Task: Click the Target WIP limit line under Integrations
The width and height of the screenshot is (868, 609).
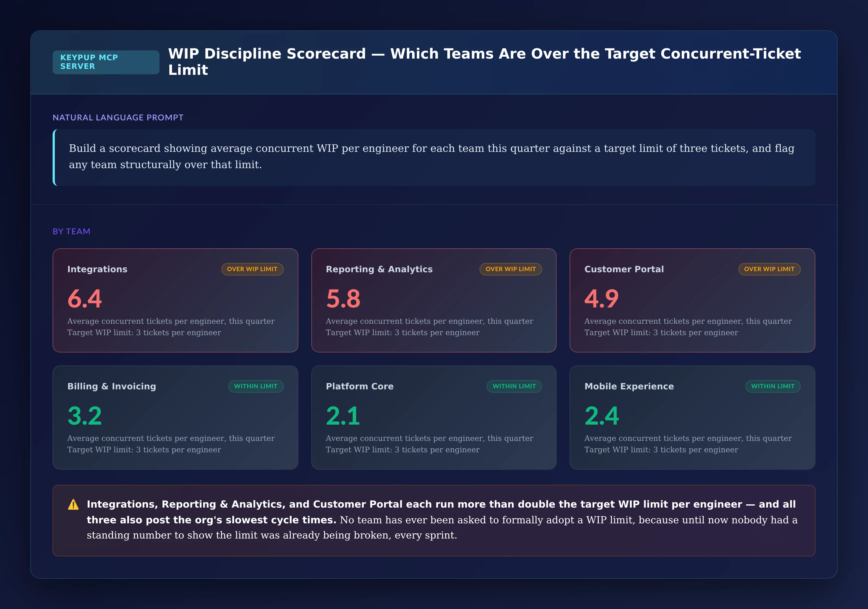Action: [x=144, y=332]
